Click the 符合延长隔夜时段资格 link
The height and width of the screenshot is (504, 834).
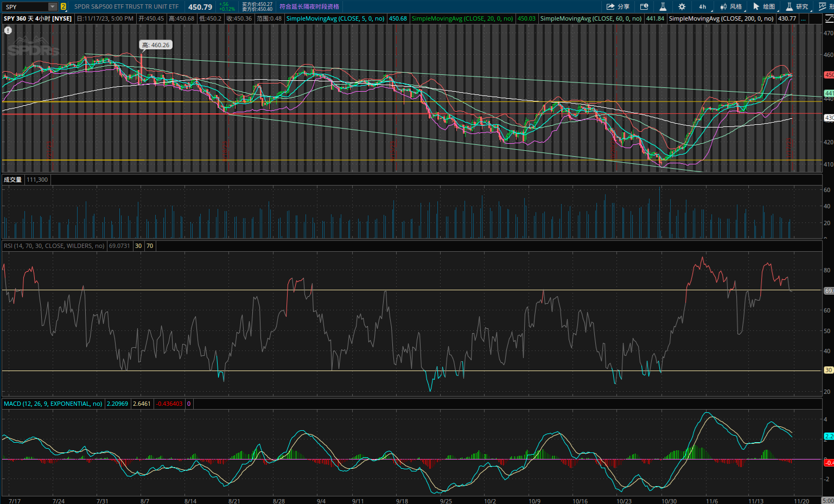[x=309, y=7]
